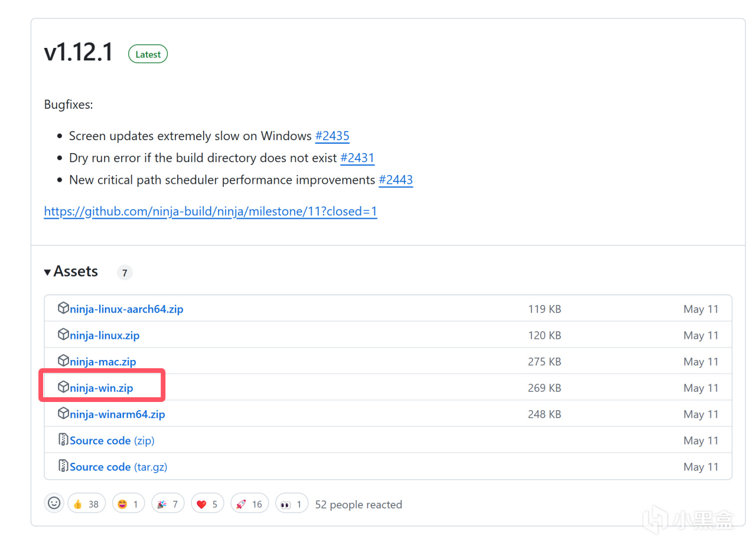Click the package icon beside ninja-winarm64.zip
This screenshot has height=548, width=756.
[63, 413]
